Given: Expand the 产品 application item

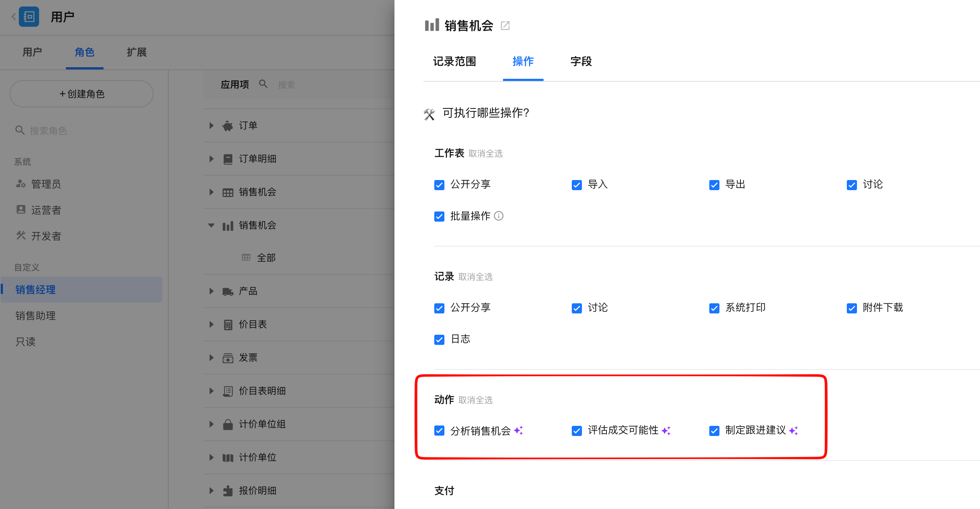Looking at the screenshot, I should click(211, 291).
